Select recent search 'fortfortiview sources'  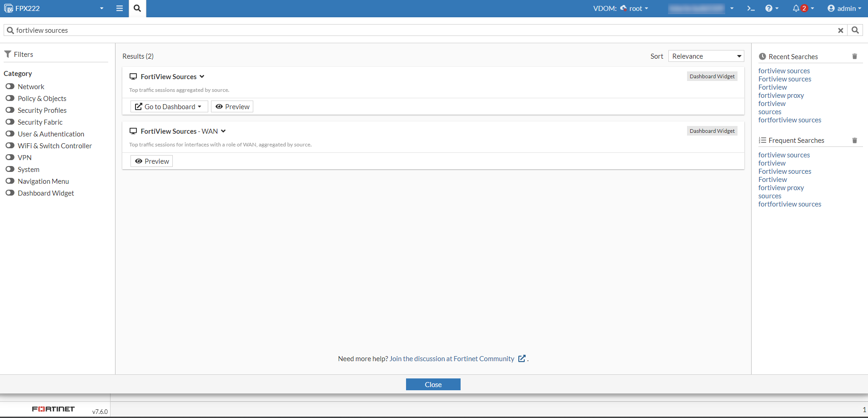coord(790,120)
